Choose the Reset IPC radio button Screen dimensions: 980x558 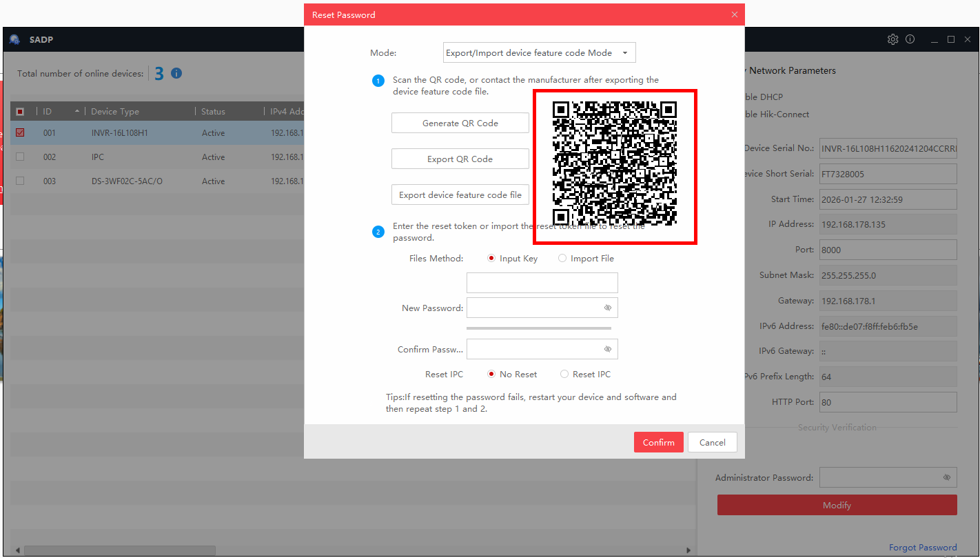564,375
